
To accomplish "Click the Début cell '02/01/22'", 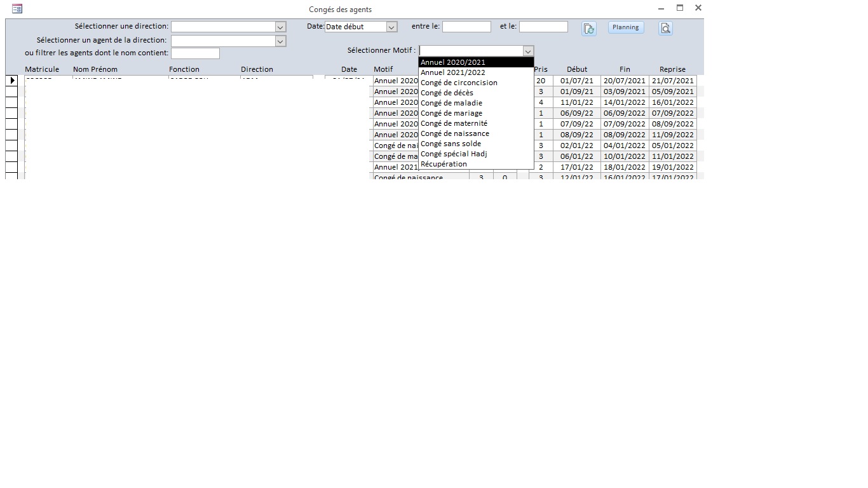I will (x=577, y=146).
